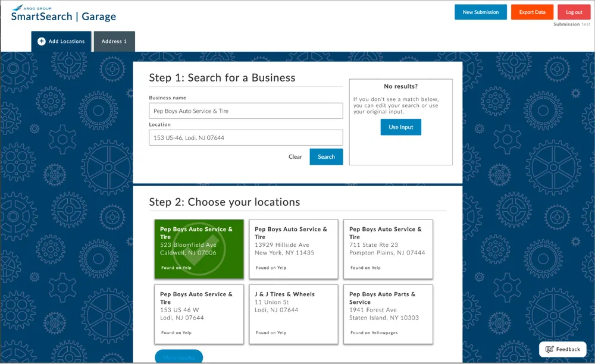
Task: Click the Business name label
Action: click(x=167, y=98)
